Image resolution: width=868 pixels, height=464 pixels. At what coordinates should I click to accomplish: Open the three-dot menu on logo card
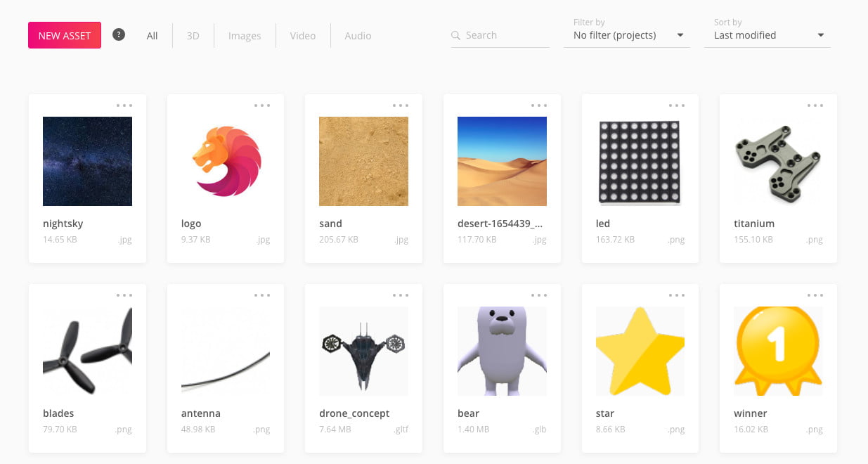[262, 105]
